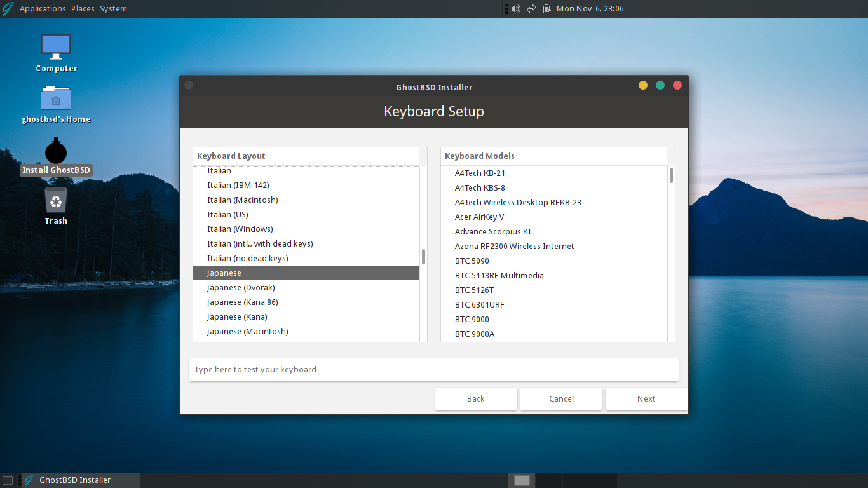The image size is (868, 488).
Task: Choose A4Tech KBS-8 keyboard model
Action: pyautogui.click(x=554, y=188)
